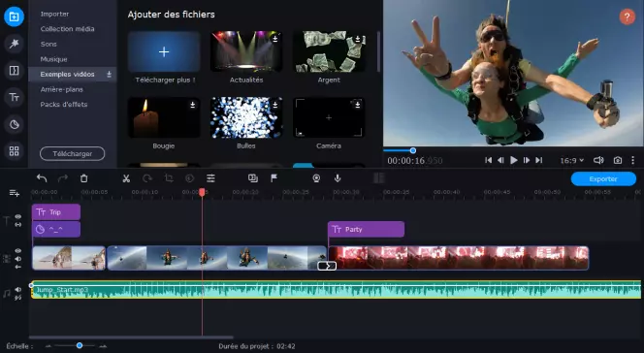This screenshot has width=644, height=353.
Task: Click the Undo arrow in timeline toolbar
Action: point(42,178)
